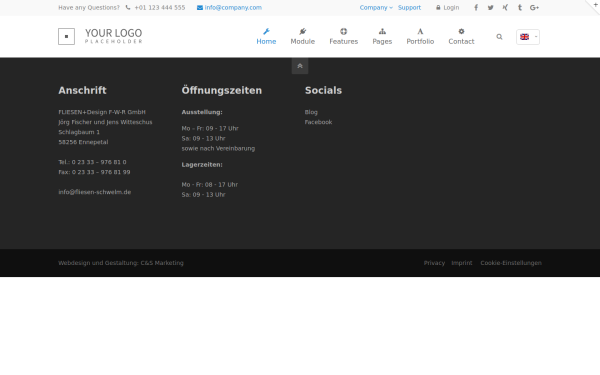Click the lock icon next to Login
600x375 pixels.
tap(438, 8)
